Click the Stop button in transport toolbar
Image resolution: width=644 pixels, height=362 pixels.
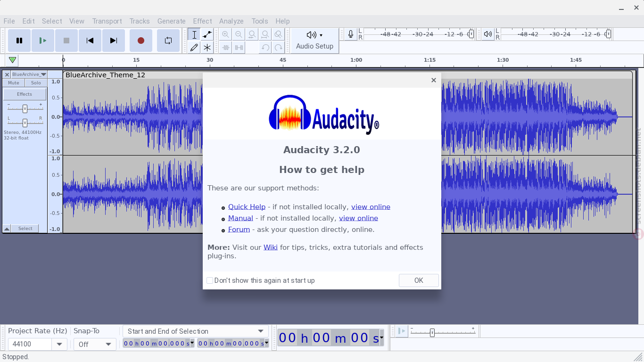tap(66, 41)
